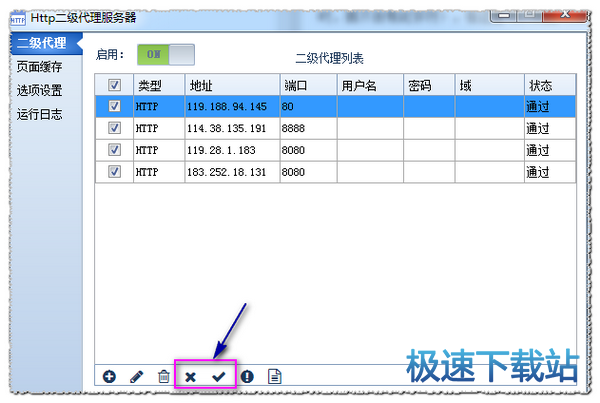Sort by the 端口 column header

click(x=308, y=85)
